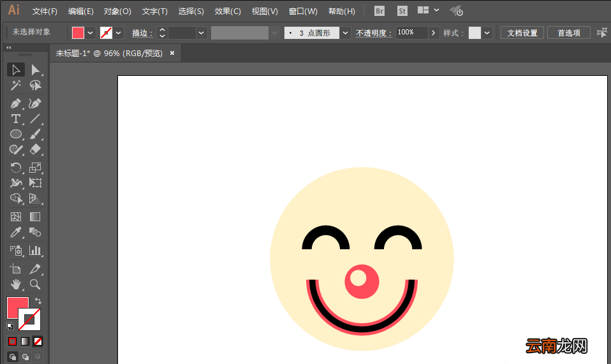This screenshot has height=364, width=611.
Task: Select the Rotate tool
Action: pyautogui.click(x=15, y=168)
